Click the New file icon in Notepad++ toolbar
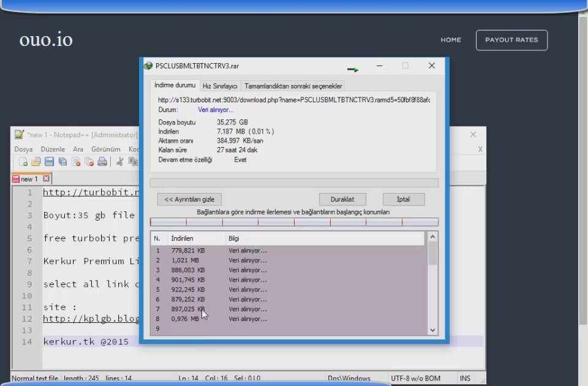 coord(23,162)
